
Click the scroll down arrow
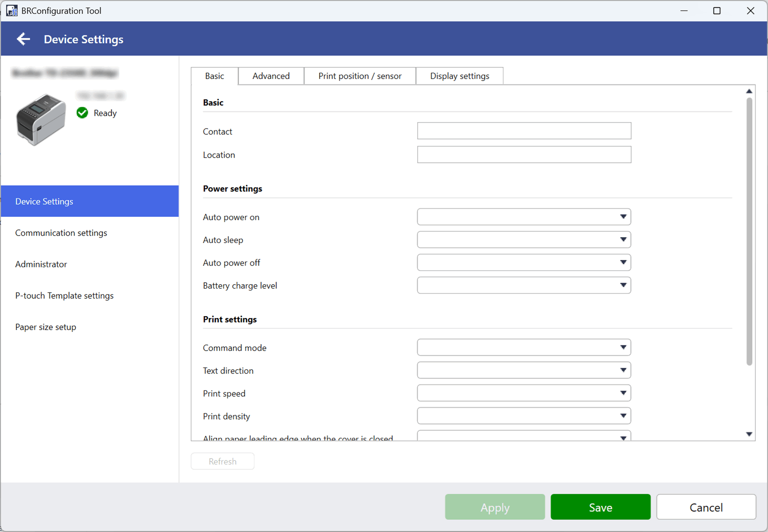(749, 435)
